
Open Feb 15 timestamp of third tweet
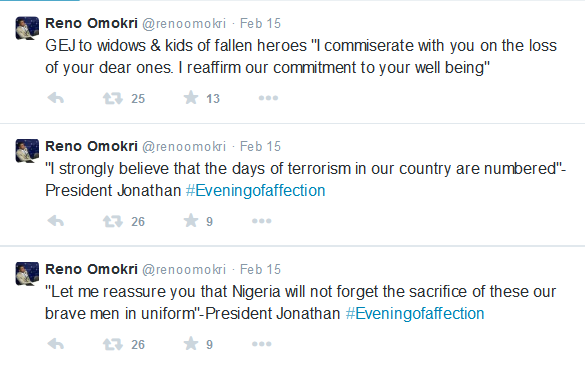260,269
